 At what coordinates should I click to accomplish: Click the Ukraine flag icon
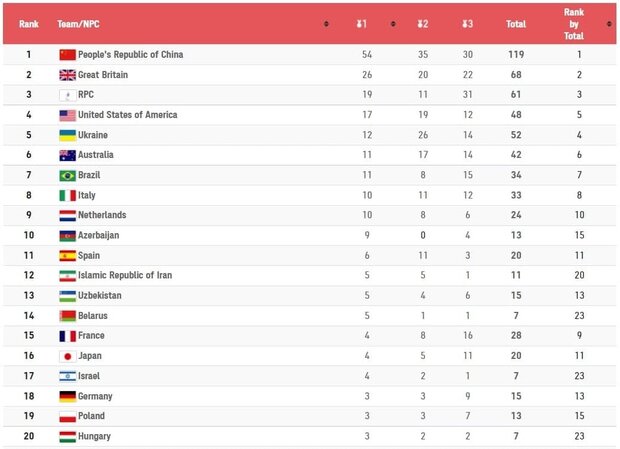67,135
